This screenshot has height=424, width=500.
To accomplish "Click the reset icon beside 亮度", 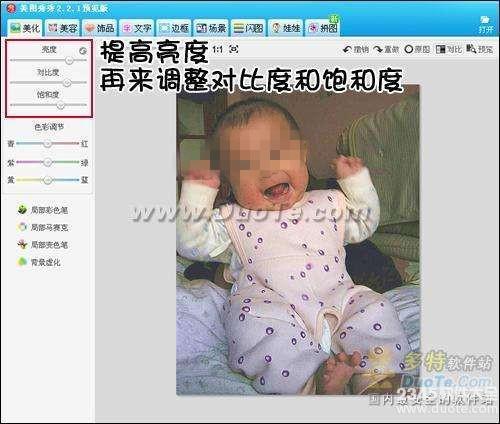I will pyautogui.click(x=83, y=51).
